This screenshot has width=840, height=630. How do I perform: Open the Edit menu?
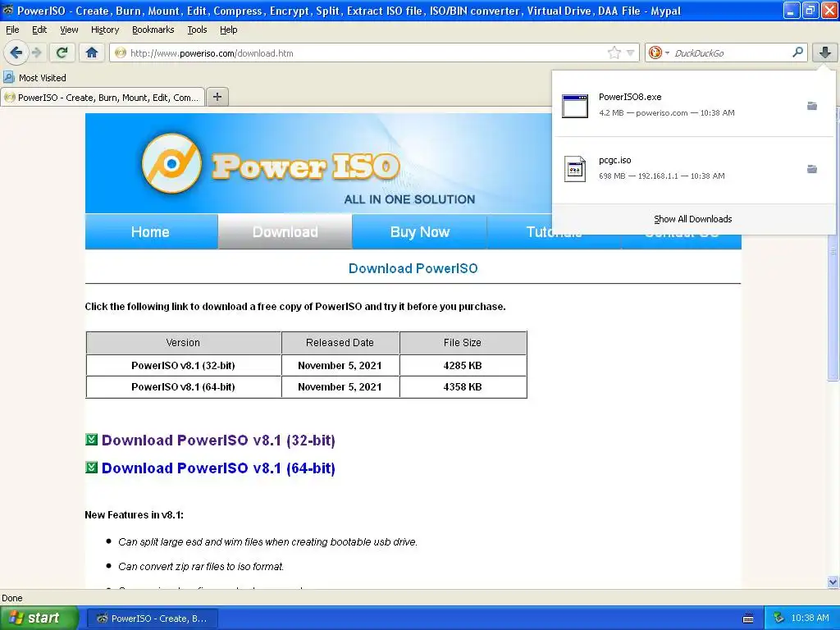coord(39,30)
